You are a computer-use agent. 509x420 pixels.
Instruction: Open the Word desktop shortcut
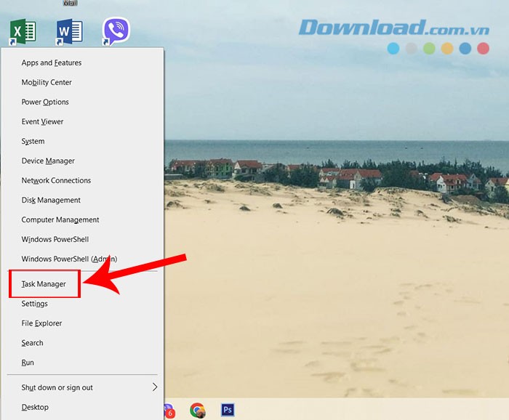coord(70,31)
